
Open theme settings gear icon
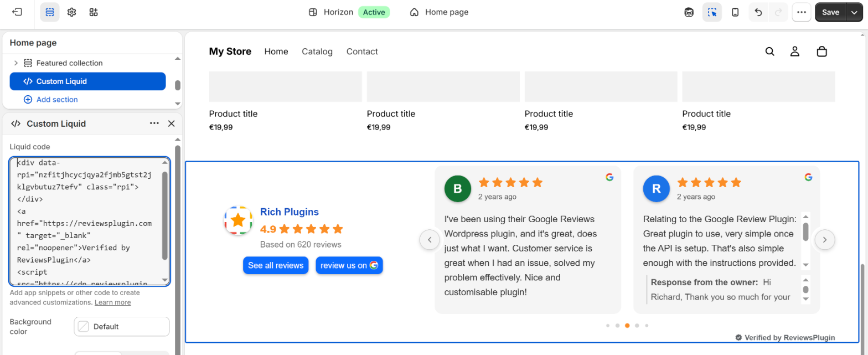pos(71,12)
